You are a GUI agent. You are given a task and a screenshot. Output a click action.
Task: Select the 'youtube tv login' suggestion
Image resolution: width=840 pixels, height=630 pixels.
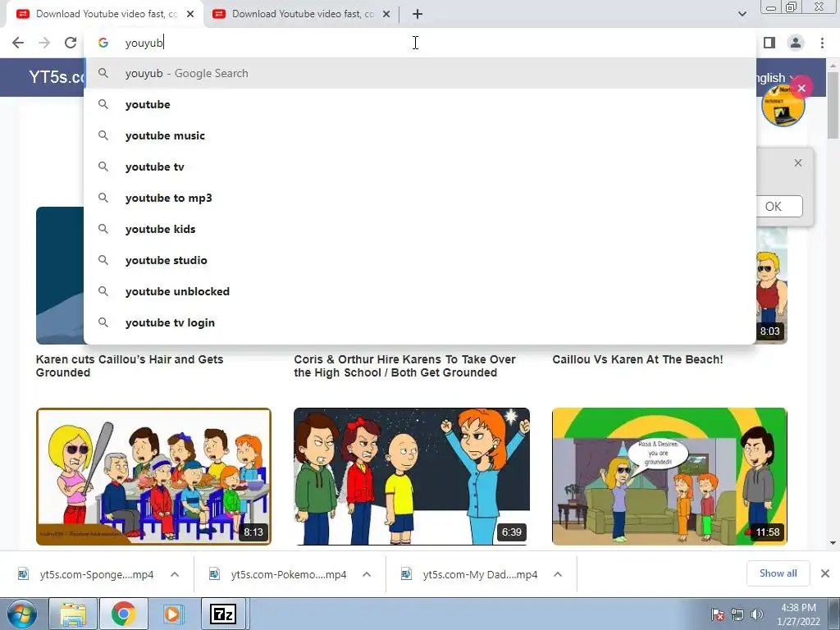[419, 322]
